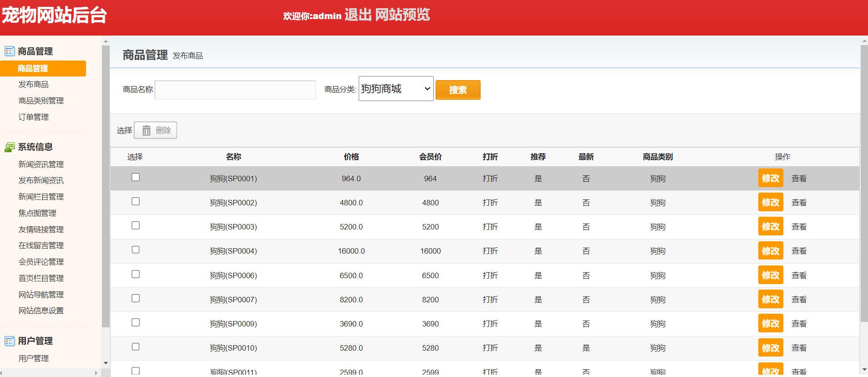Click the orange 搜索 button
This screenshot has height=377, width=868.
tap(458, 90)
